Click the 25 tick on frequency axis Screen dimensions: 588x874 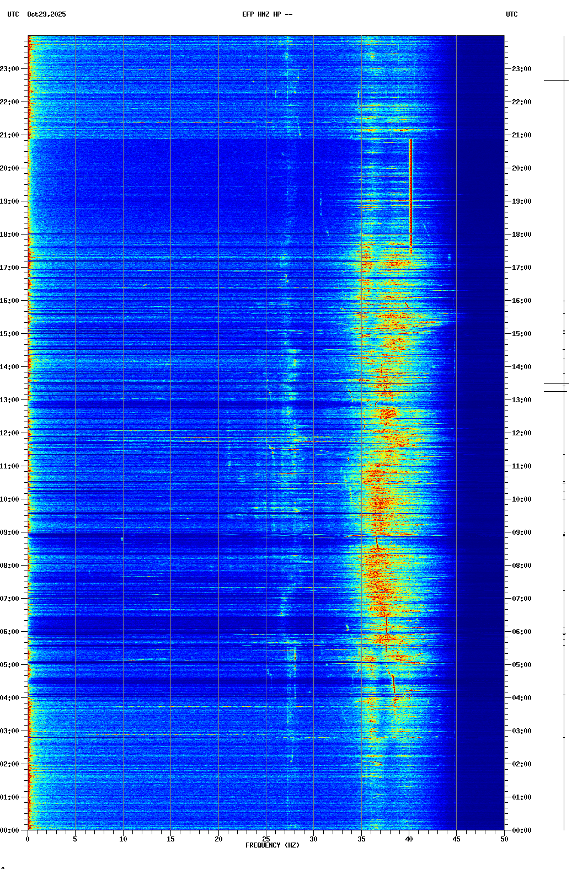click(266, 839)
